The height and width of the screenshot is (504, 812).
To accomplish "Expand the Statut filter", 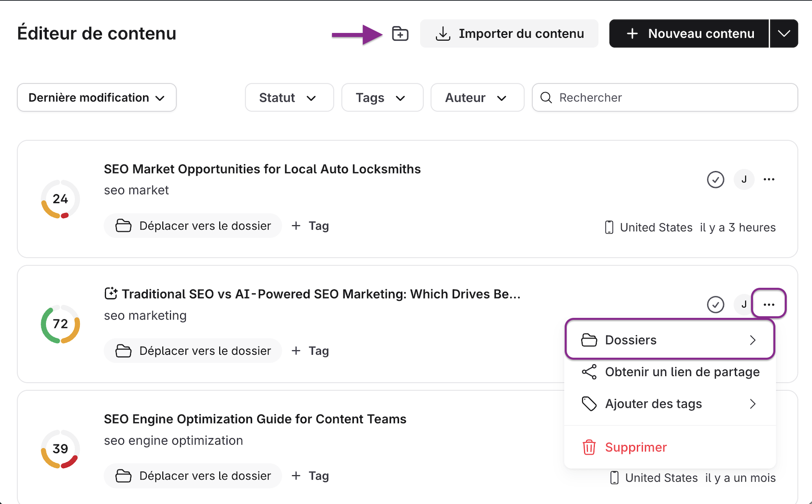I will [289, 98].
